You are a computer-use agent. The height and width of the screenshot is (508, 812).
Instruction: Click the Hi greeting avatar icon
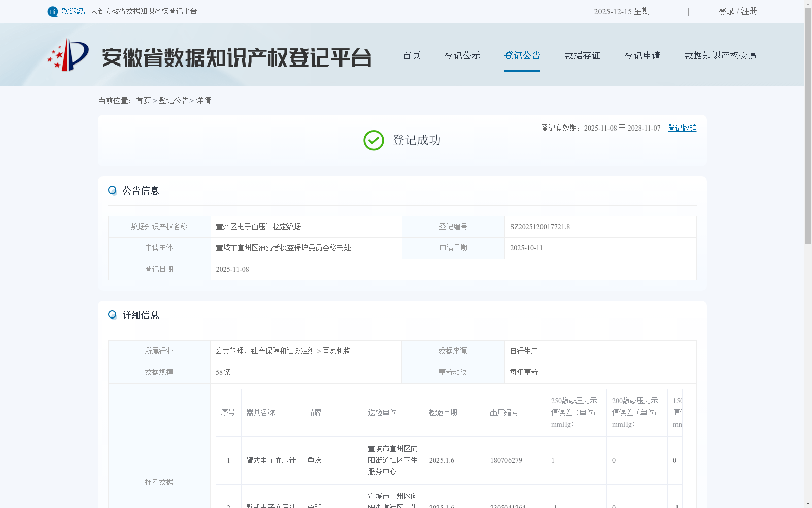52,11
